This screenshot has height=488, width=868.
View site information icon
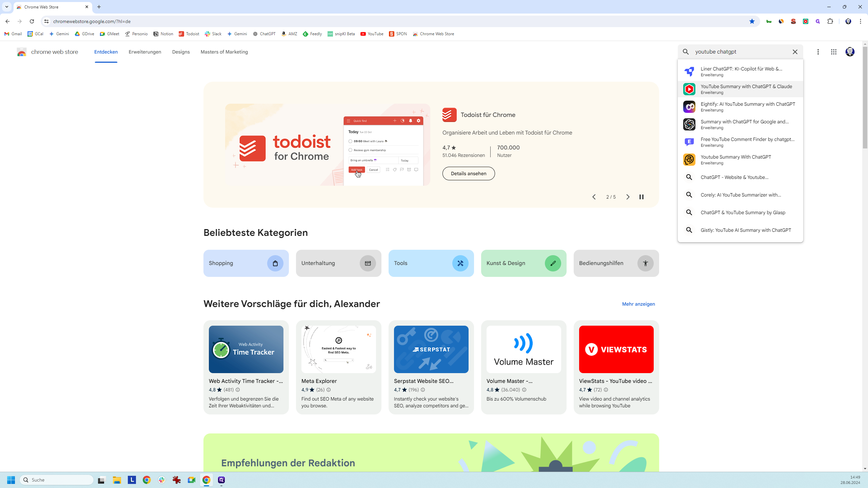[46, 21]
